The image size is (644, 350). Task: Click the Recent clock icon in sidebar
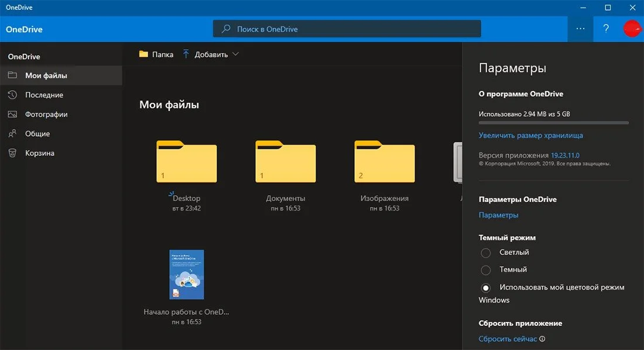click(x=12, y=94)
